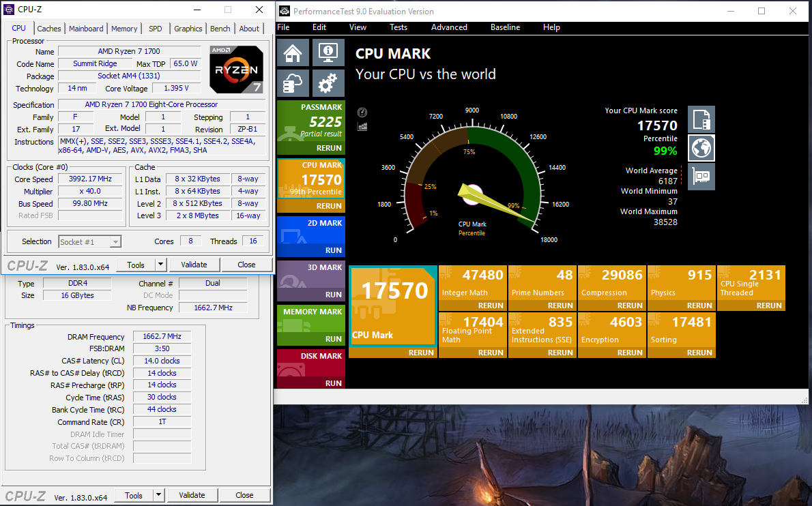This screenshot has width=812, height=506.
Task: Open the Baseline menu in PerformanceTest
Action: click(505, 27)
